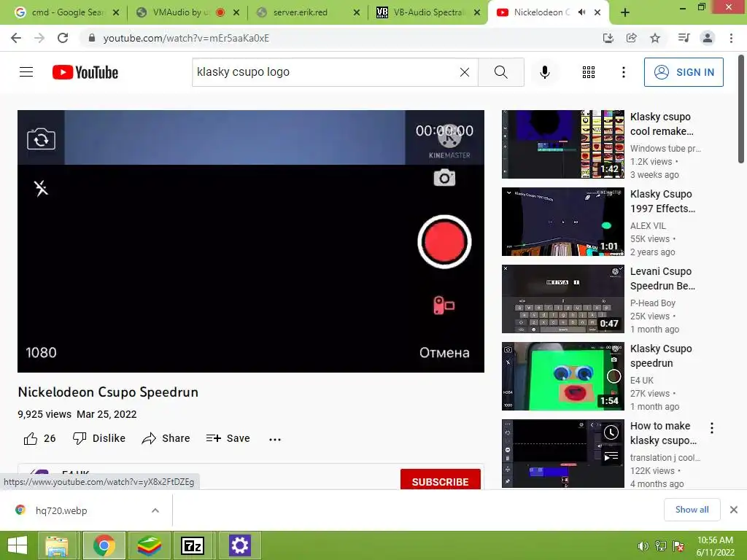Like the video with thumbs up
The image size is (747, 560).
point(39,438)
